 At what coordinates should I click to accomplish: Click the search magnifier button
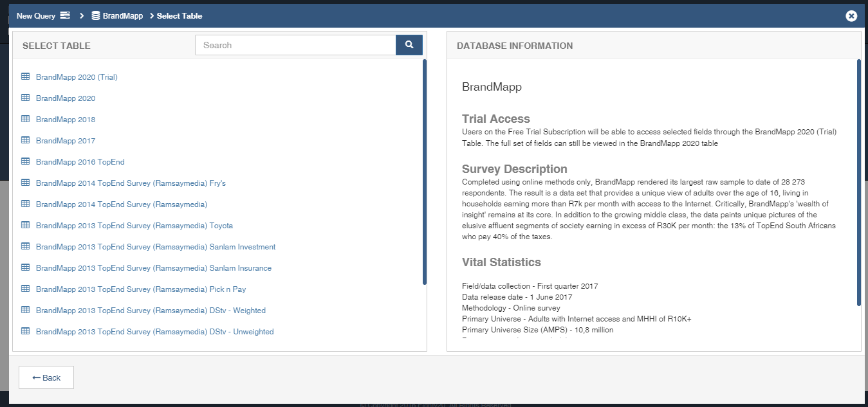[409, 45]
